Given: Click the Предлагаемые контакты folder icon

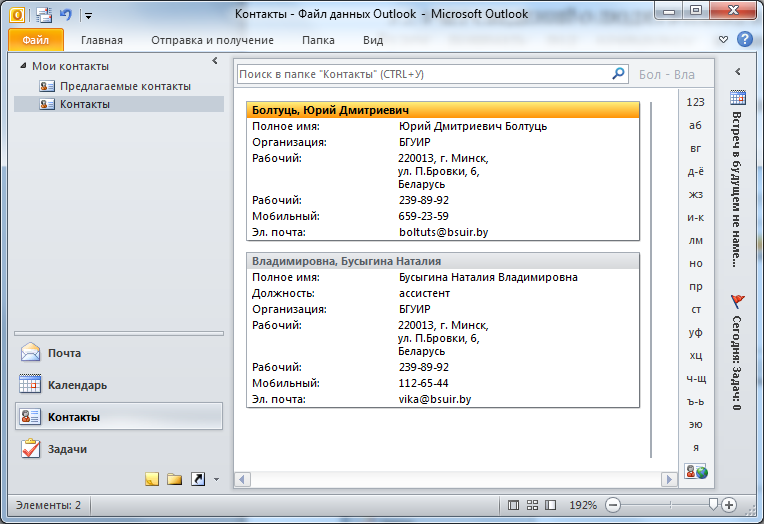Looking at the screenshot, I should pyautogui.click(x=47, y=86).
